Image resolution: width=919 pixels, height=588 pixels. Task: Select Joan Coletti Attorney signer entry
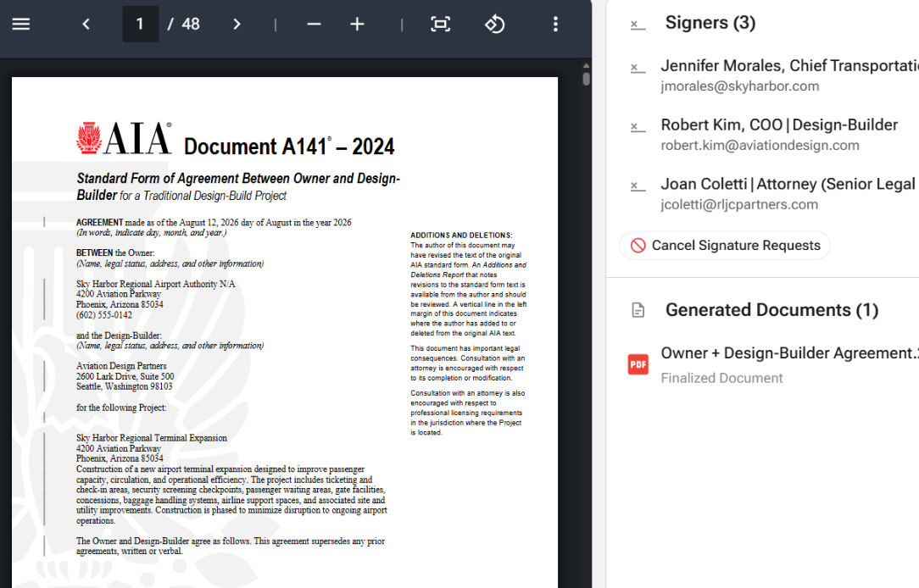[789, 184]
